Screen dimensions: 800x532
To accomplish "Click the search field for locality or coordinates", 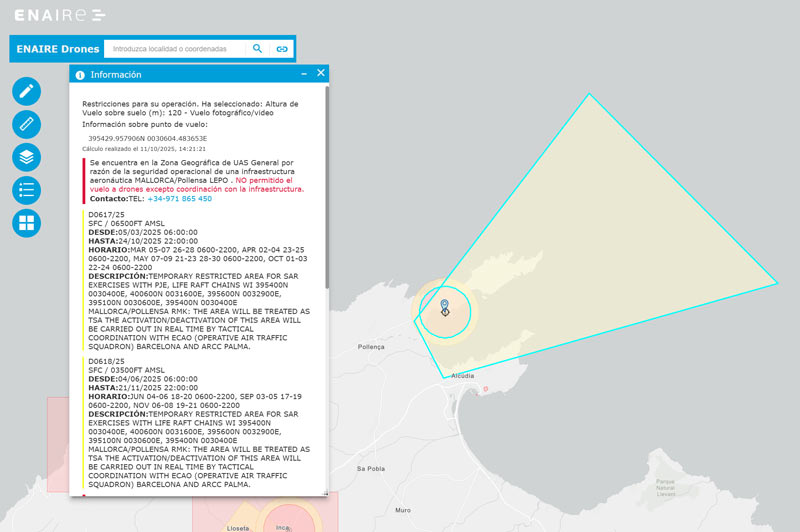I will pyautogui.click(x=175, y=49).
